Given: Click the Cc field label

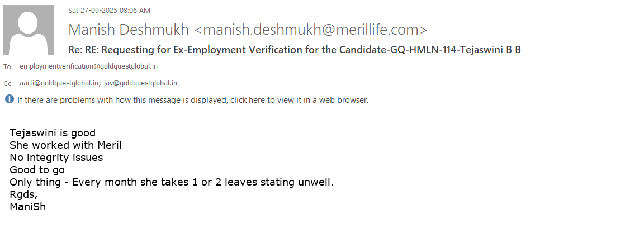Looking at the screenshot, I should tap(7, 84).
